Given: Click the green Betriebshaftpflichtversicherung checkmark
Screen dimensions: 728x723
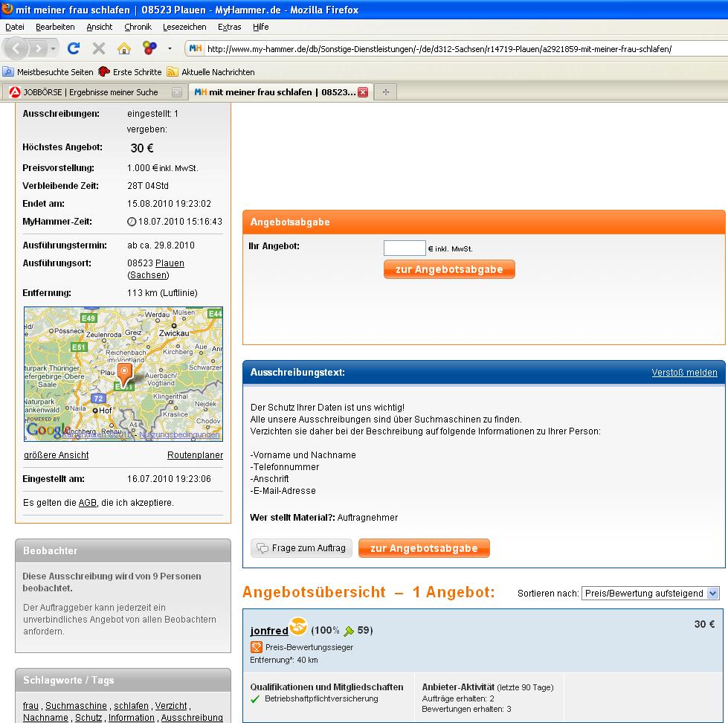Looking at the screenshot, I should coord(255,699).
